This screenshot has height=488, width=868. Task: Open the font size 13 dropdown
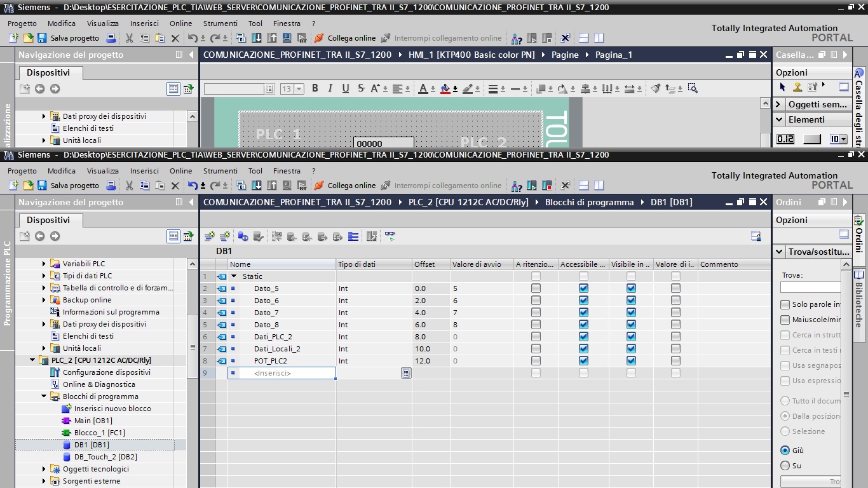click(299, 89)
